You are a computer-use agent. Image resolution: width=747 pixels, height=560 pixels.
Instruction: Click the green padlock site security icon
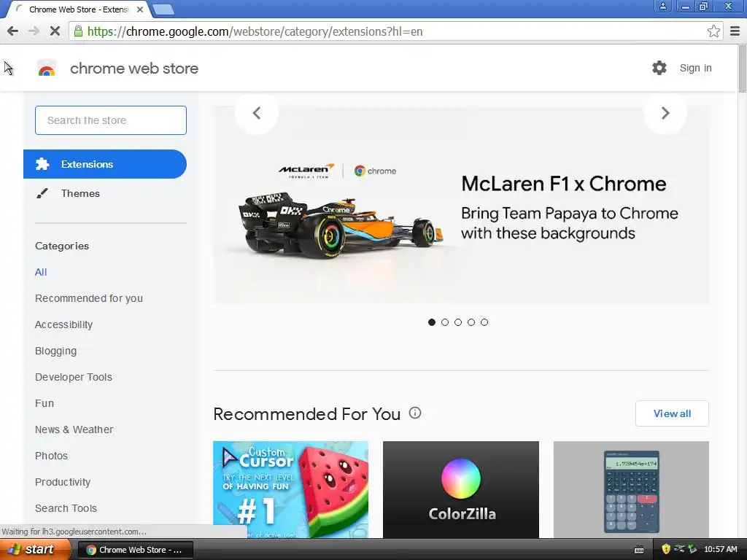77,31
